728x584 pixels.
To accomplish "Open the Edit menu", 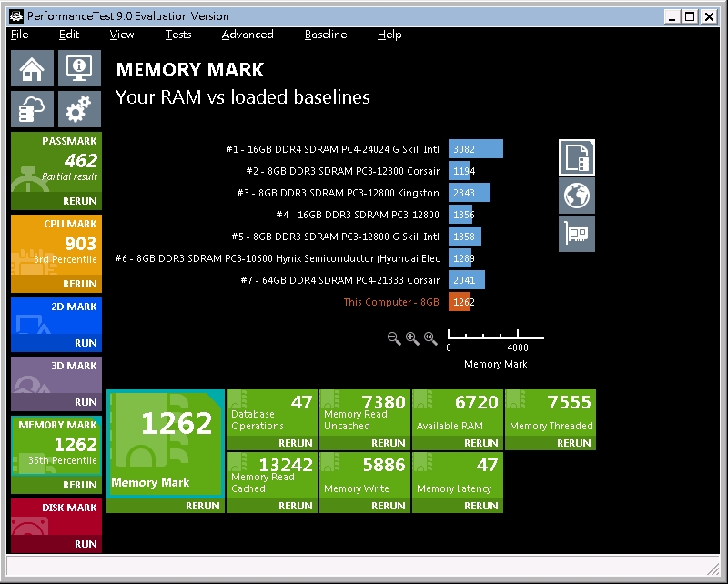I will point(69,35).
